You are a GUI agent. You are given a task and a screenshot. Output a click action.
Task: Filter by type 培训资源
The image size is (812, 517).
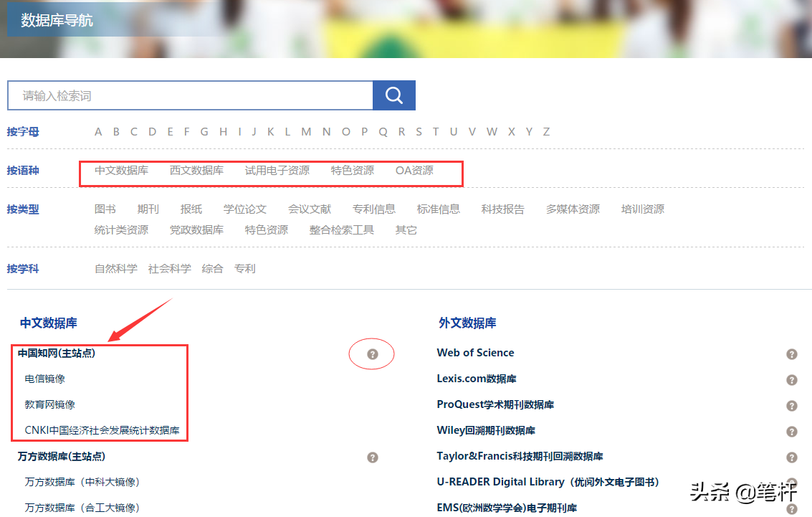click(x=643, y=209)
